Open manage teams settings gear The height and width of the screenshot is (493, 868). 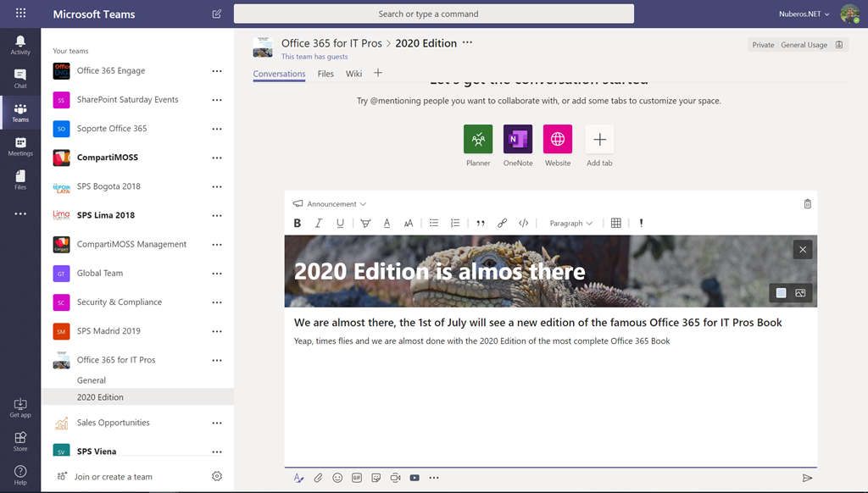pos(217,476)
